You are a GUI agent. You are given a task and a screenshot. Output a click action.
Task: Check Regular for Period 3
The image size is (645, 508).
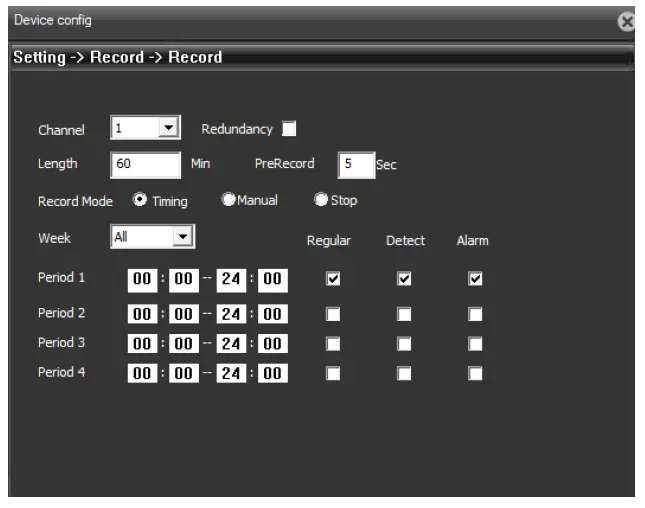(333, 344)
